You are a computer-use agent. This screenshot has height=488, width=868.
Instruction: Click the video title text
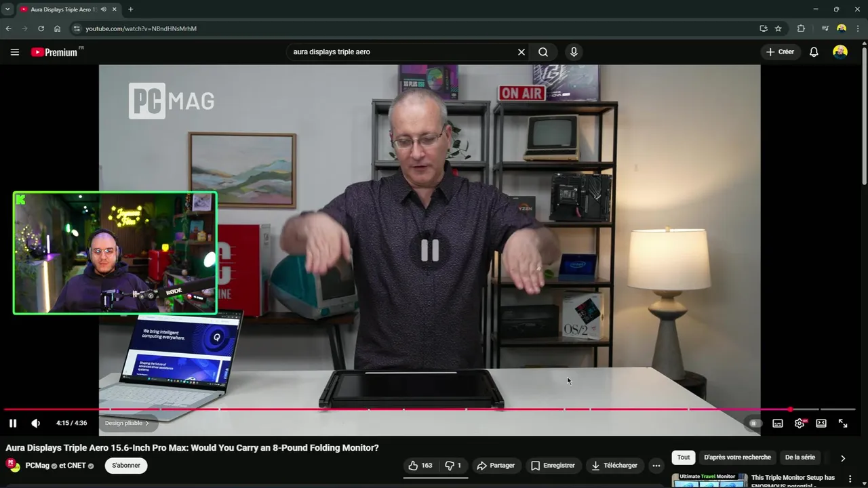click(192, 447)
